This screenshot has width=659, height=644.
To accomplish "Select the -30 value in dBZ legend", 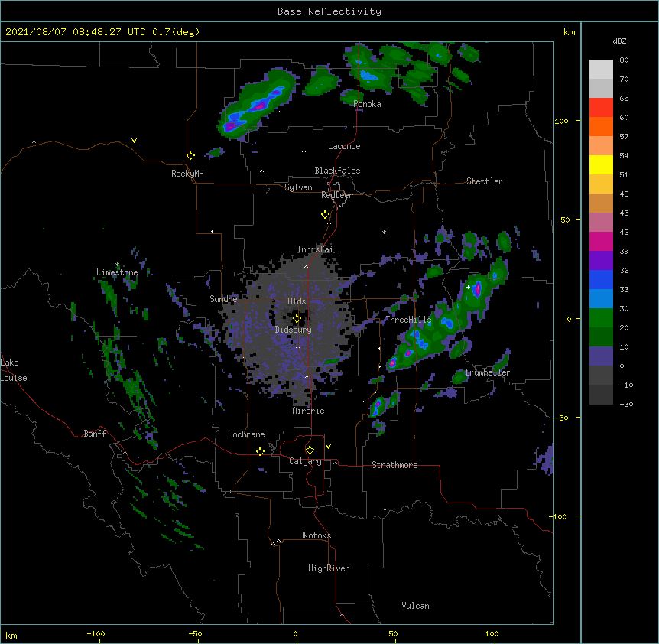I will [x=626, y=405].
